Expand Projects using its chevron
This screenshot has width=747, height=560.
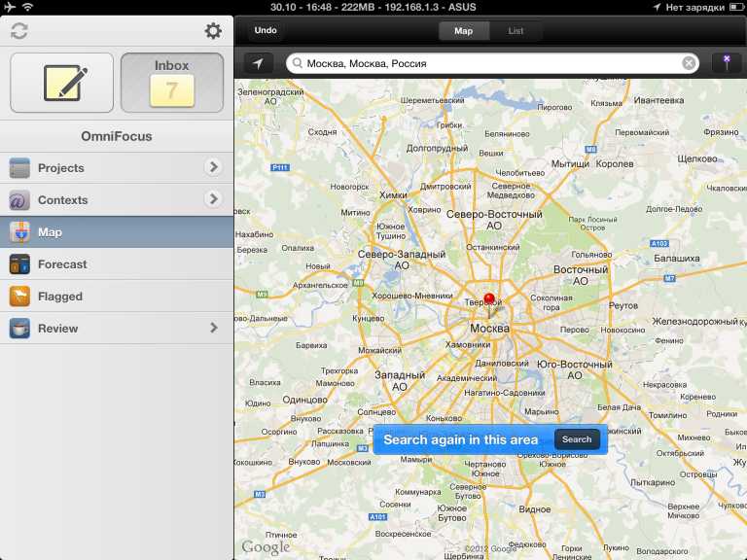213,166
